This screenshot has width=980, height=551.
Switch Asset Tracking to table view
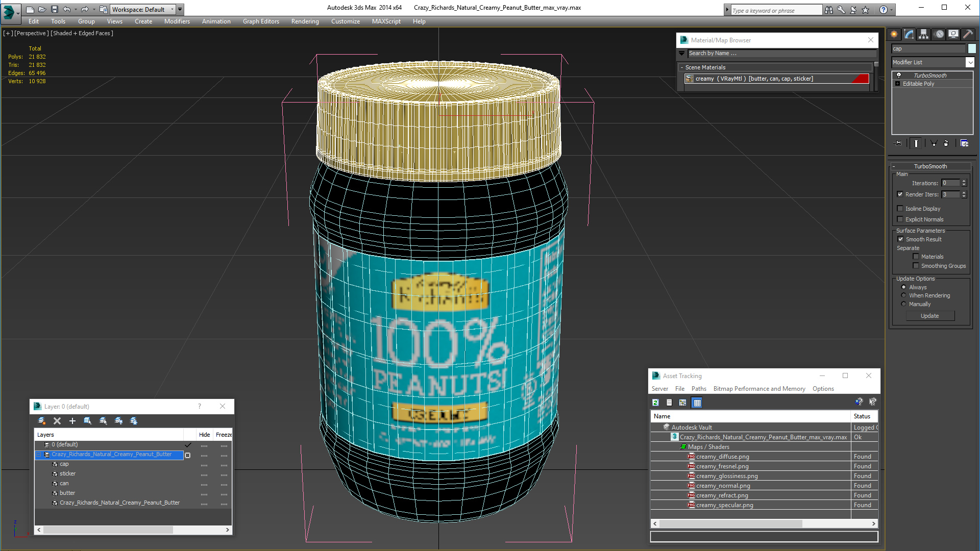tap(697, 403)
